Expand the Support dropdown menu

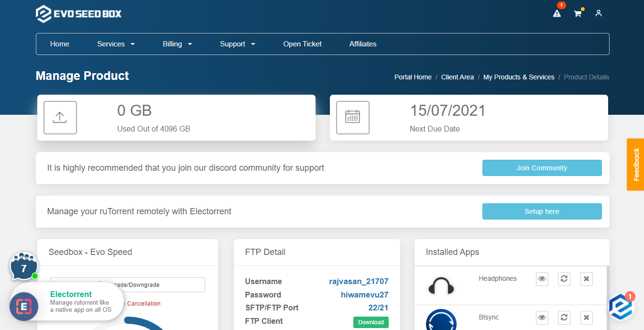237,44
